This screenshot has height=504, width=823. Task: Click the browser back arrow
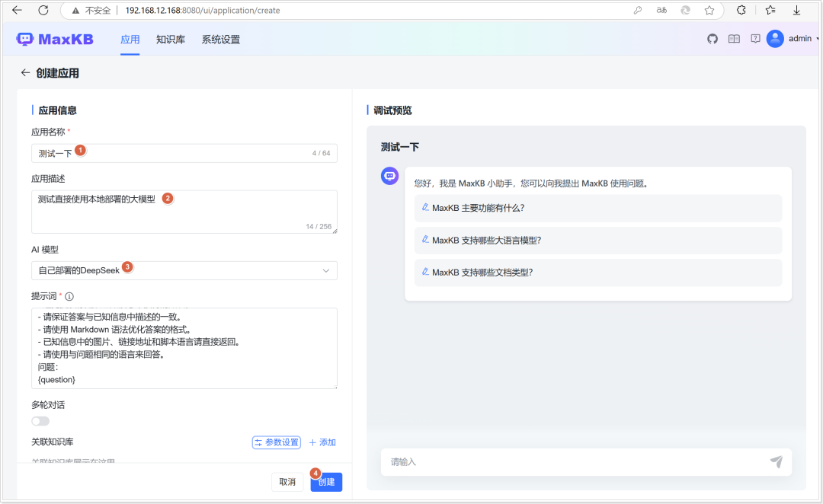coord(17,10)
